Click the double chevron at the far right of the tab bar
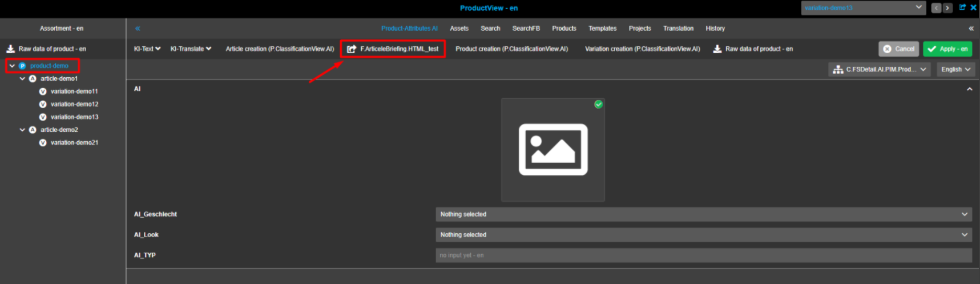980x284 pixels. 971,28
